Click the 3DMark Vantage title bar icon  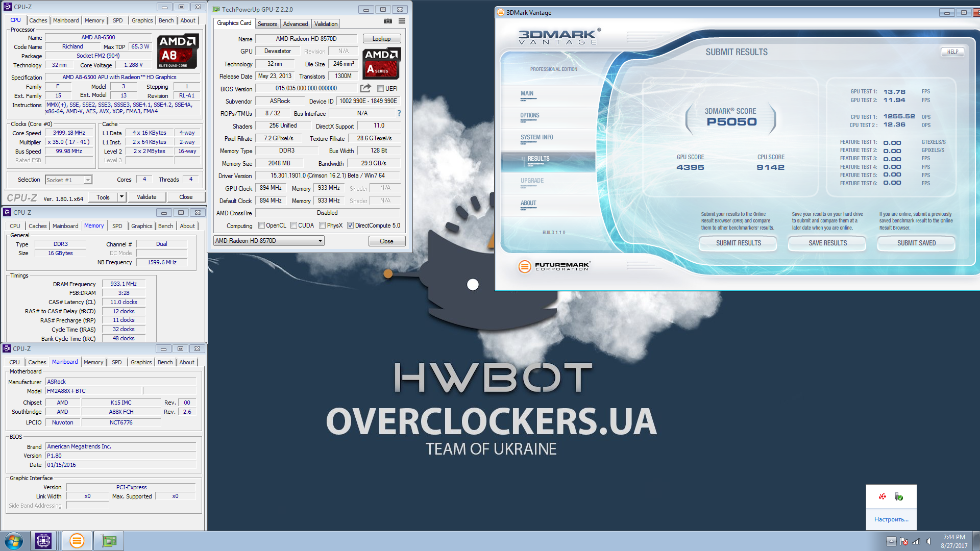tap(501, 13)
